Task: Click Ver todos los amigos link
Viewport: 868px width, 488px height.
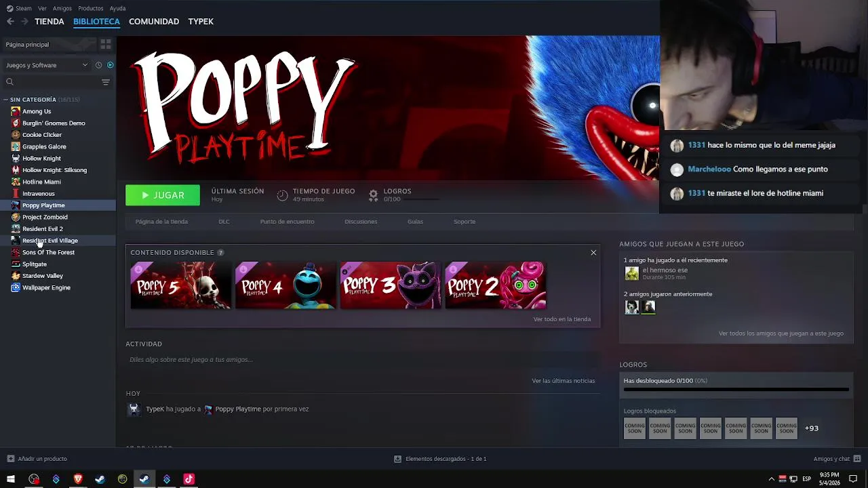Action: click(x=781, y=333)
